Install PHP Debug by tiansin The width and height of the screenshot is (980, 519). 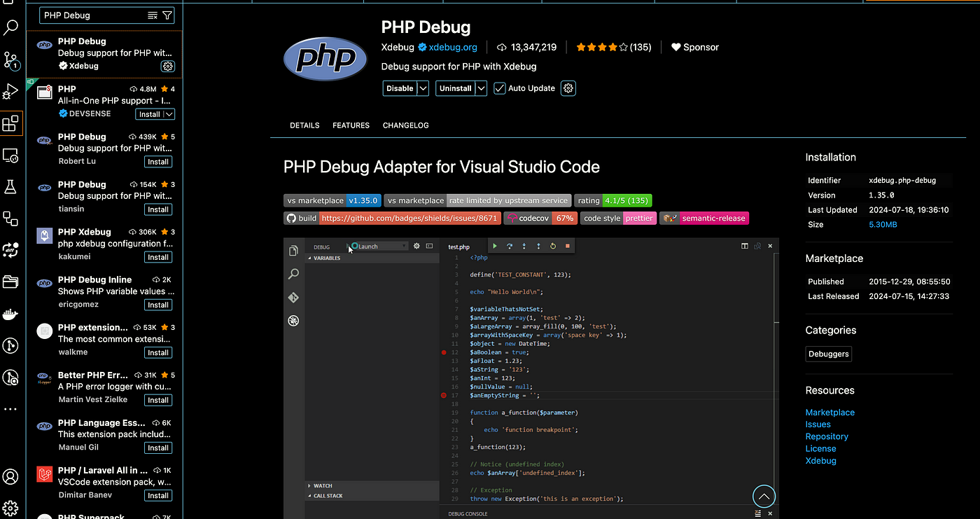coord(158,209)
